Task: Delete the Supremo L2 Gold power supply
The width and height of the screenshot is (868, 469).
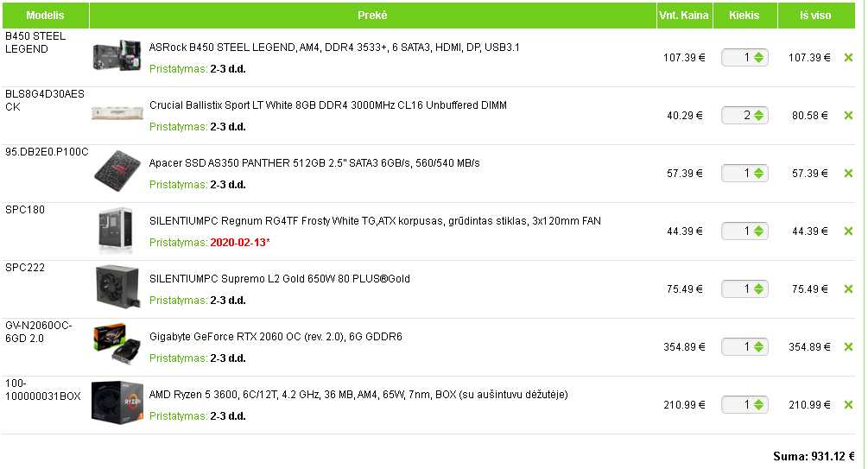Action: pos(848,289)
